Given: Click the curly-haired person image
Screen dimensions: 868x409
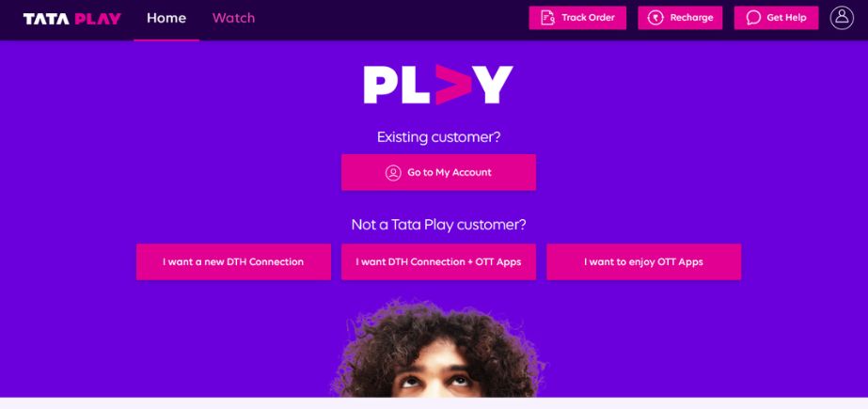Looking at the screenshot, I should tap(437, 348).
